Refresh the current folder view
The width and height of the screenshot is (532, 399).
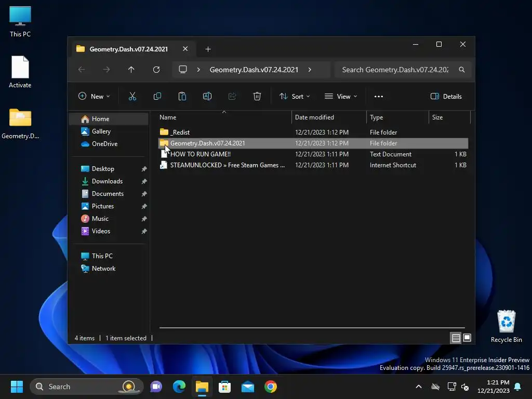click(156, 70)
